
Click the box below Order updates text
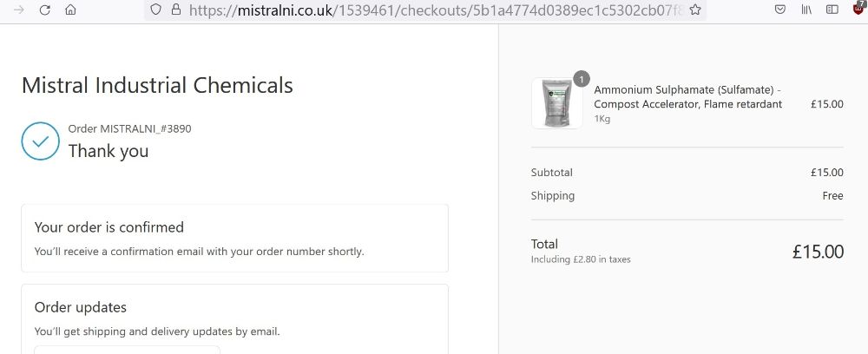coord(128,350)
